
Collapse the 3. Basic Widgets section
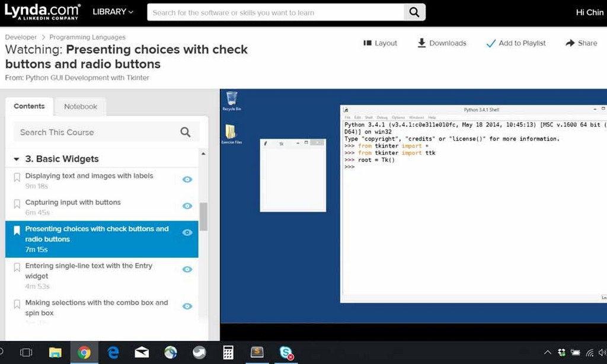tap(16, 159)
